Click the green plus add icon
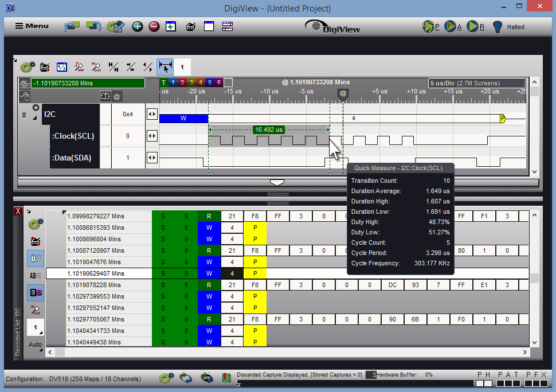 [x=138, y=26]
